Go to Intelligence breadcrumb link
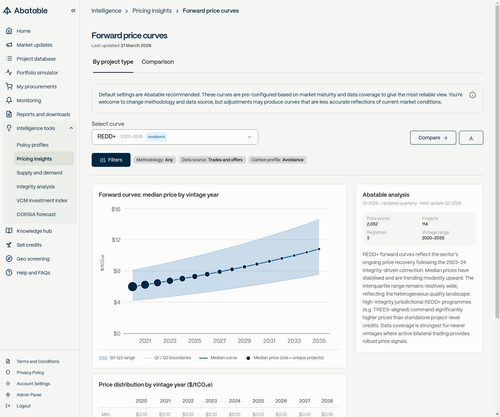Image resolution: width=500 pixels, height=417 pixels. pos(106,11)
